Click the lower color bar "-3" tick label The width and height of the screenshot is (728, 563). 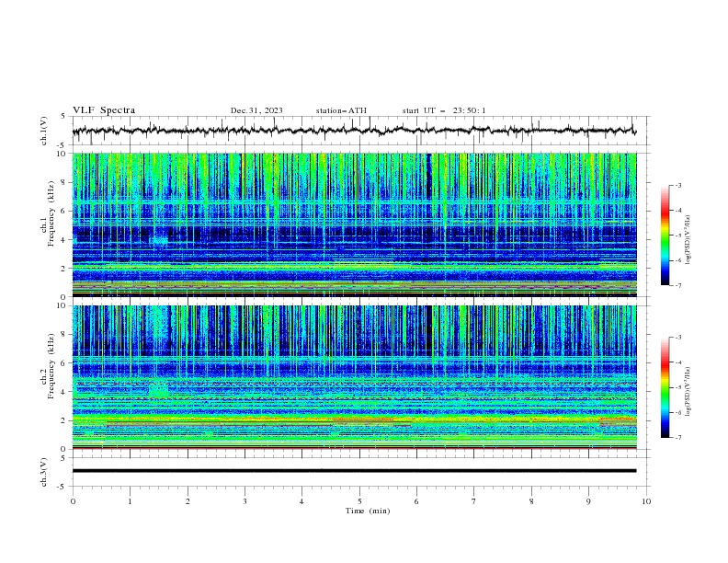point(677,338)
